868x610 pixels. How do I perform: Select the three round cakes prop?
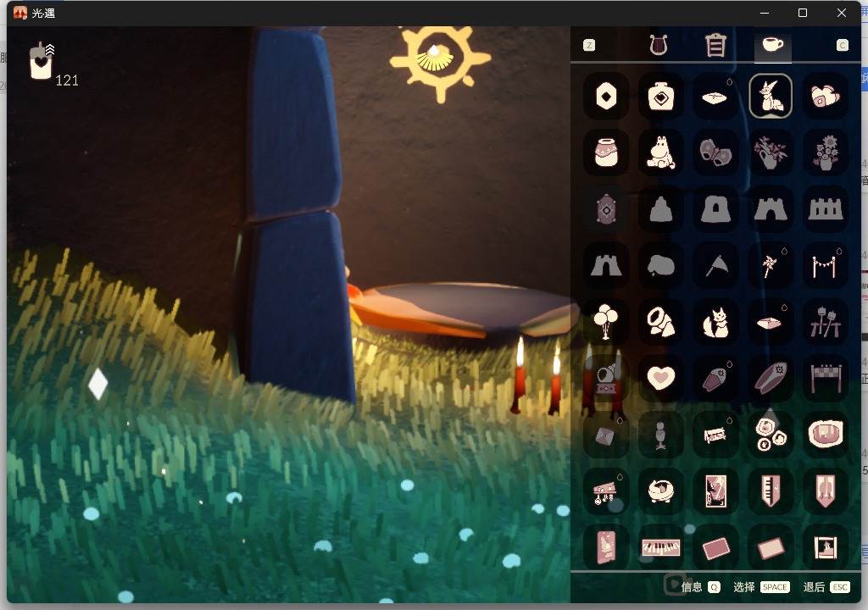(x=771, y=435)
